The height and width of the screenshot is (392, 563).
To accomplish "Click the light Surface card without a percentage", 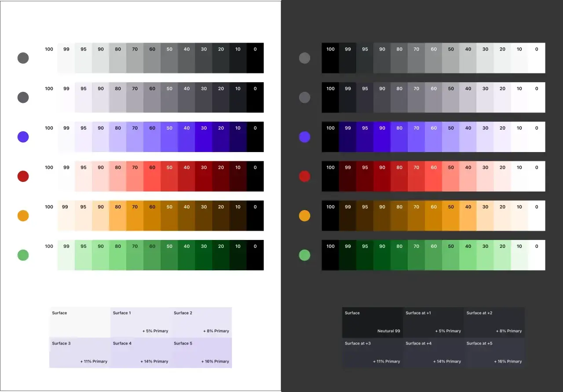I will pos(80,322).
